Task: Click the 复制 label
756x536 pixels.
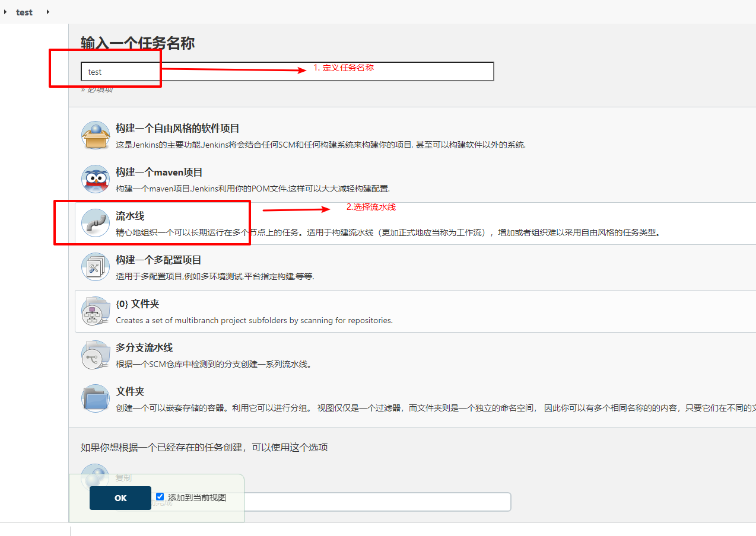Action: pyautogui.click(x=123, y=478)
